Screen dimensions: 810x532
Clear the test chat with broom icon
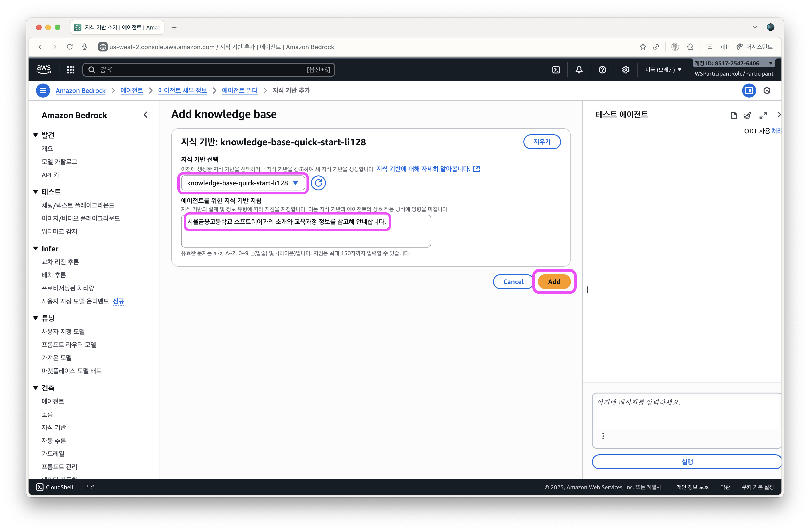[747, 116]
